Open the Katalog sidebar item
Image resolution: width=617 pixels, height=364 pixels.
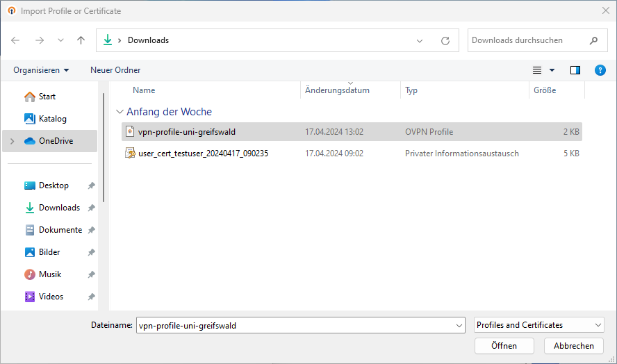pyautogui.click(x=52, y=119)
